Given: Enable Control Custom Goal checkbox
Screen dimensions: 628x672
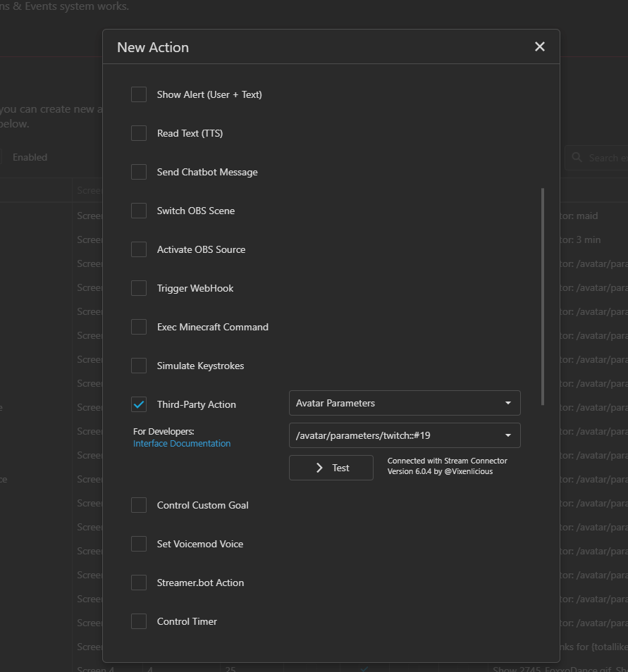Looking at the screenshot, I should [x=139, y=505].
